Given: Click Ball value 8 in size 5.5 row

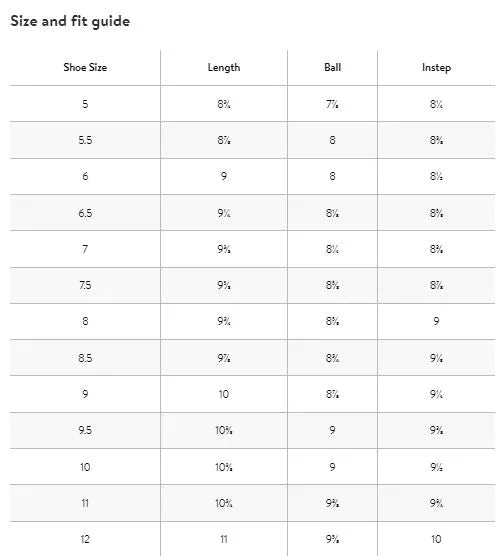Looking at the screenshot, I should [x=333, y=140].
